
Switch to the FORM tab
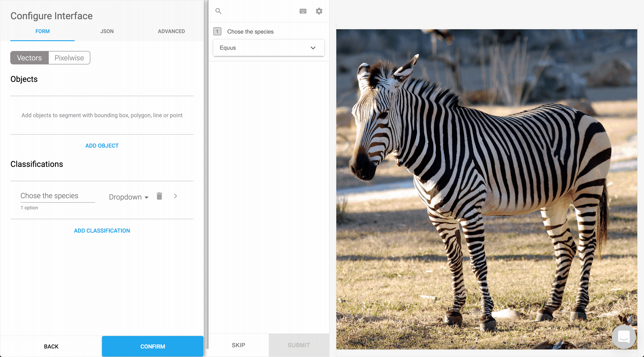pos(42,32)
